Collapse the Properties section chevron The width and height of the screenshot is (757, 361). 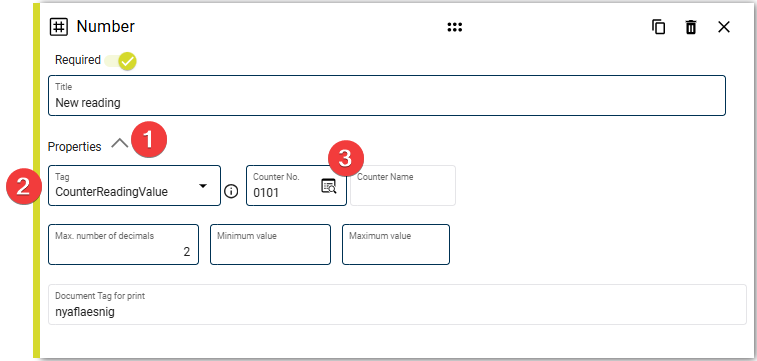pyautogui.click(x=119, y=143)
